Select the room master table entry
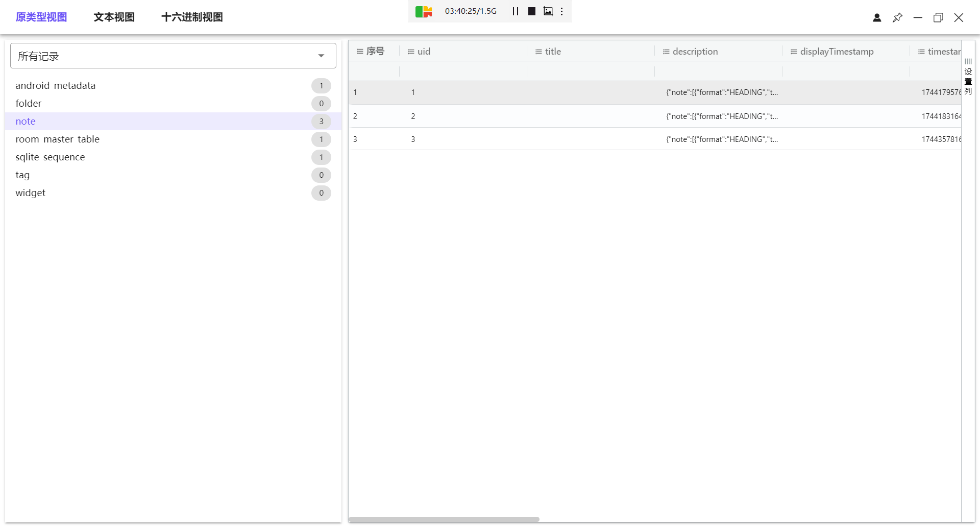The image size is (980, 526). (x=58, y=139)
